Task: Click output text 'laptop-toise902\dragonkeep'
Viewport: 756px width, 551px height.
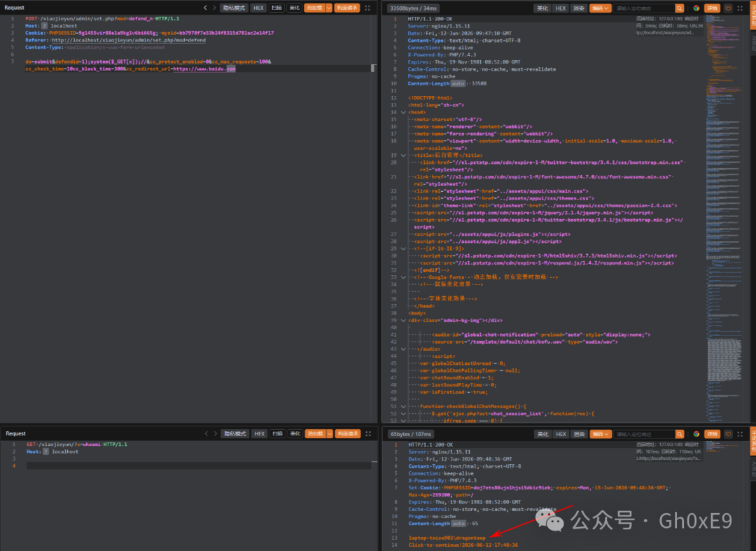Action: (x=447, y=538)
